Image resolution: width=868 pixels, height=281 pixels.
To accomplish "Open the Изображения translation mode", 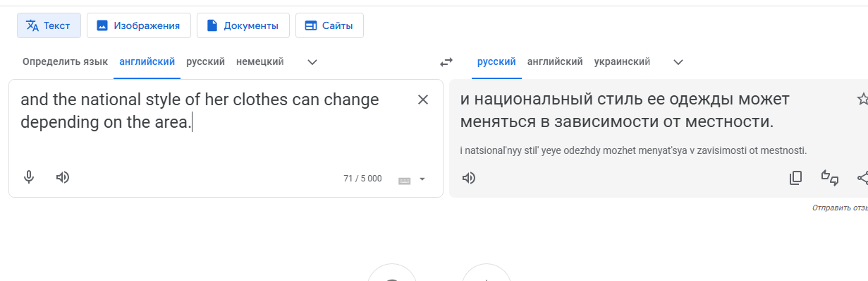I will (138, 25).
